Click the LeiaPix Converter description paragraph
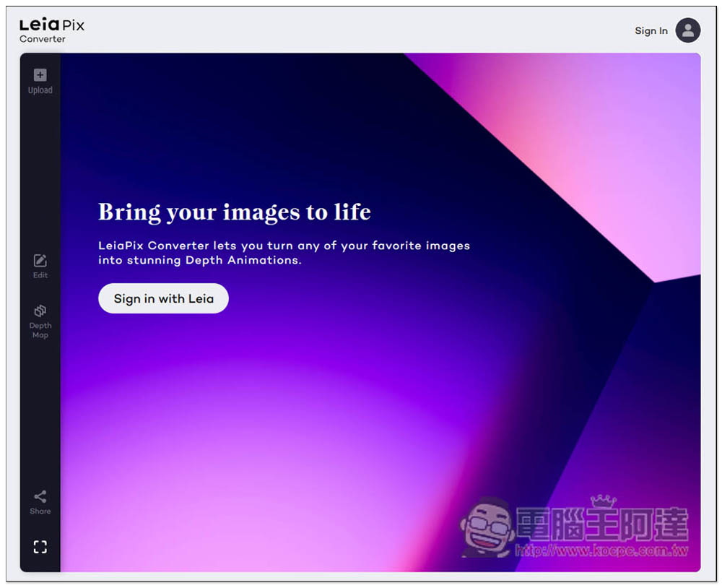 [x=284, y=253]
